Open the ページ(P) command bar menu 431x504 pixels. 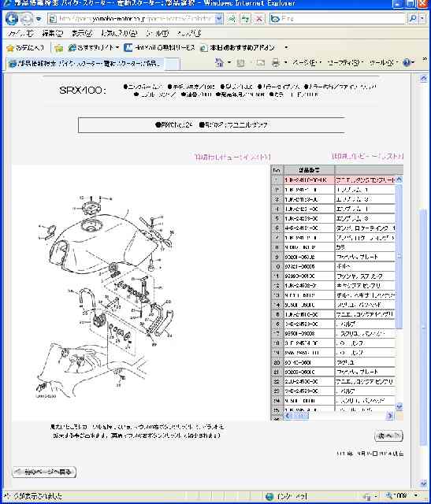[x=306, y=62]
